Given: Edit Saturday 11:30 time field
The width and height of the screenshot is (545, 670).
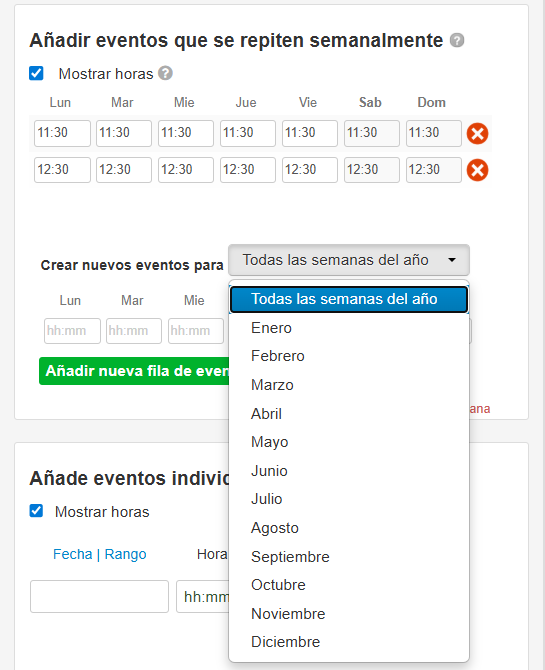Looking at the screenshot, I should click(372, 133).
